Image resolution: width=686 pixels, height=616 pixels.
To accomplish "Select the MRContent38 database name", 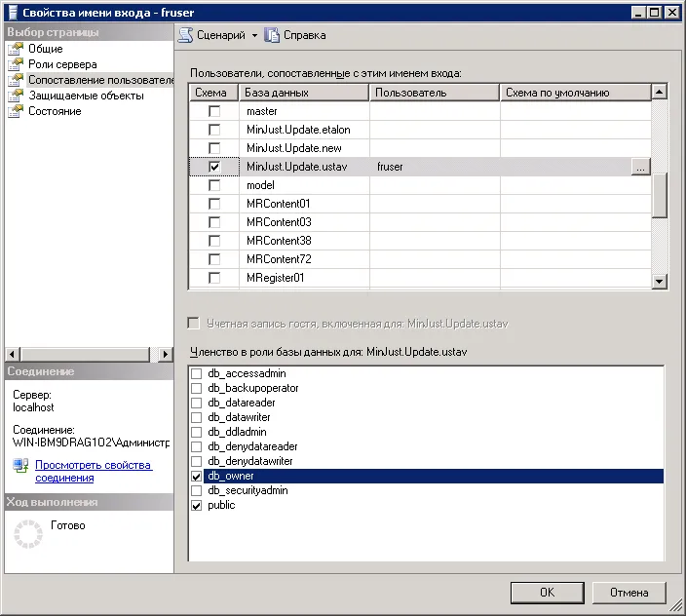I will click(x=279, y=241).
